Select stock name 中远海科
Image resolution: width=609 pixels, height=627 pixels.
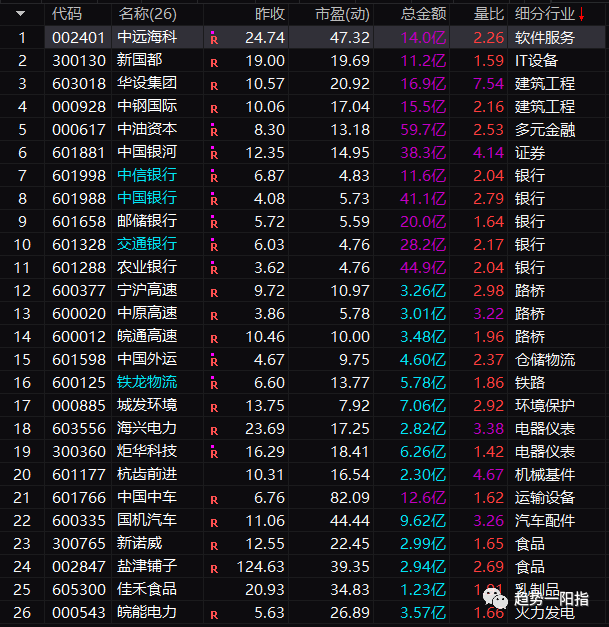pyautogui.click(x=147, y=37)
